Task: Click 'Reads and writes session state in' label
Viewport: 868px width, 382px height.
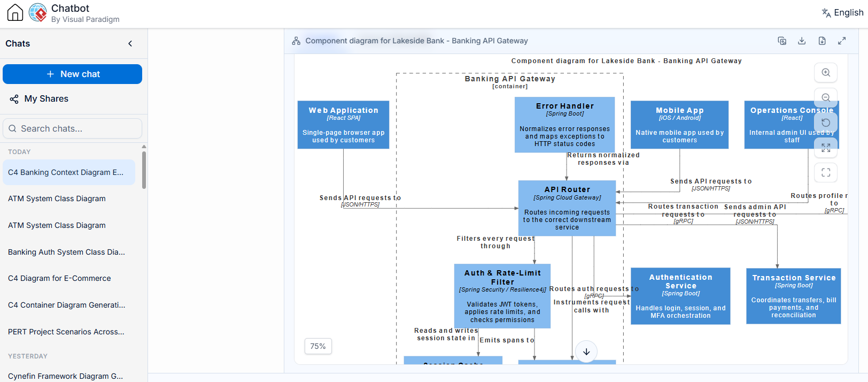Action: click(446, 334)
